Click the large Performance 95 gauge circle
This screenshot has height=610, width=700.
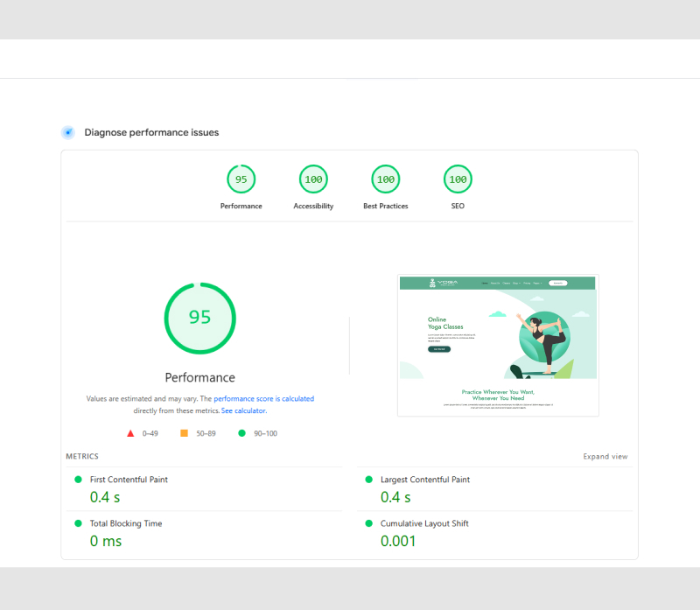pos(200,318)
